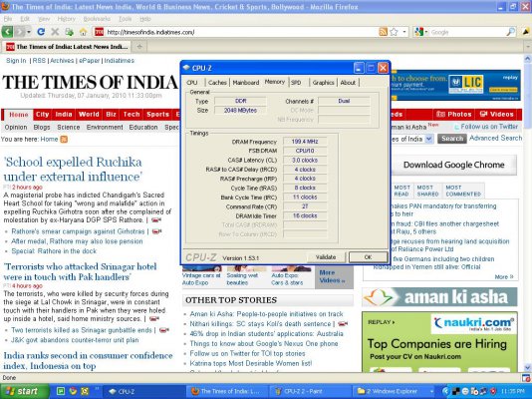Switch to Caches tab in CPU-Z
Viewport: 532px width, 399px height.
[x=217, y=83]
